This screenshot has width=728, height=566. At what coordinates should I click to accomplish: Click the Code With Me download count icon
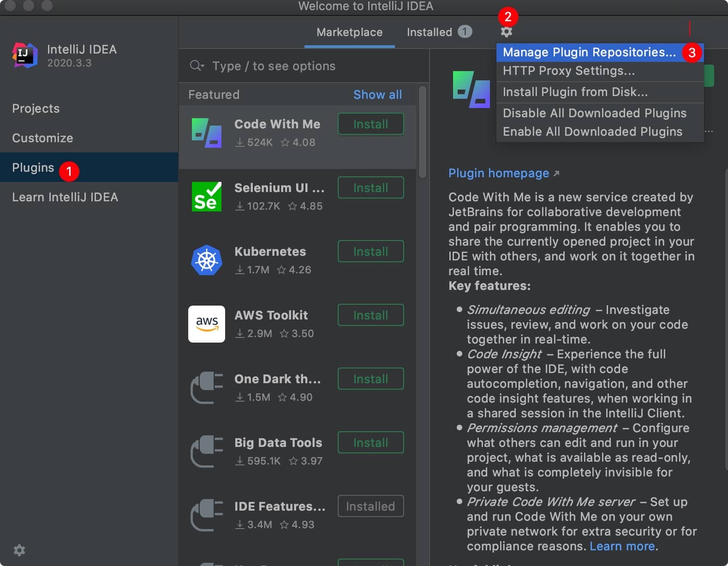[239, 143]
